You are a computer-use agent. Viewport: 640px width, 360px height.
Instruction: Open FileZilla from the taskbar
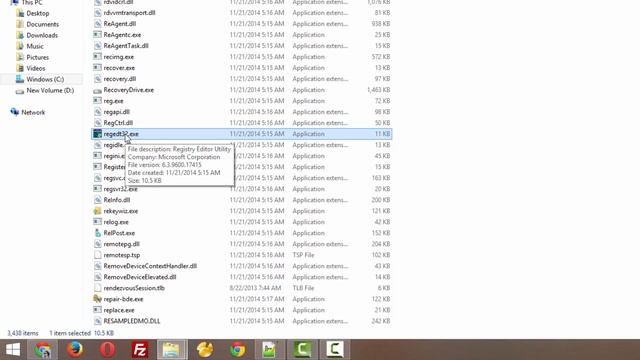coord(140,350)
